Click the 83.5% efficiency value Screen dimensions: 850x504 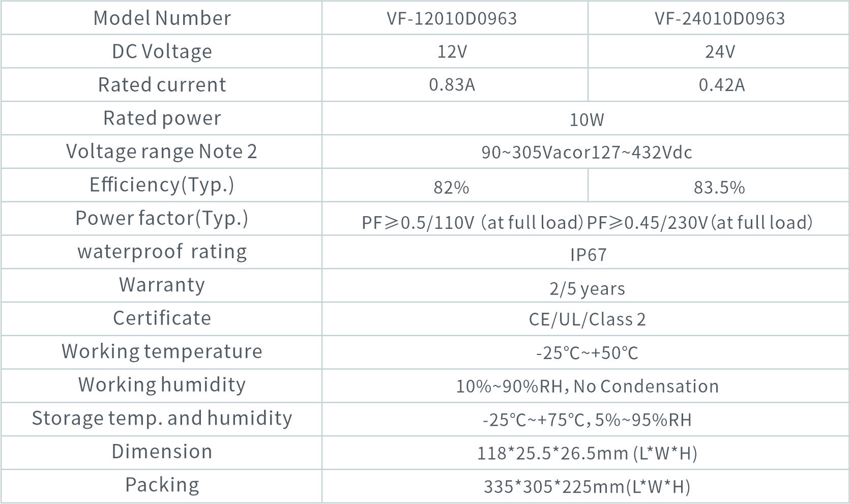click(x=719, y=187)
